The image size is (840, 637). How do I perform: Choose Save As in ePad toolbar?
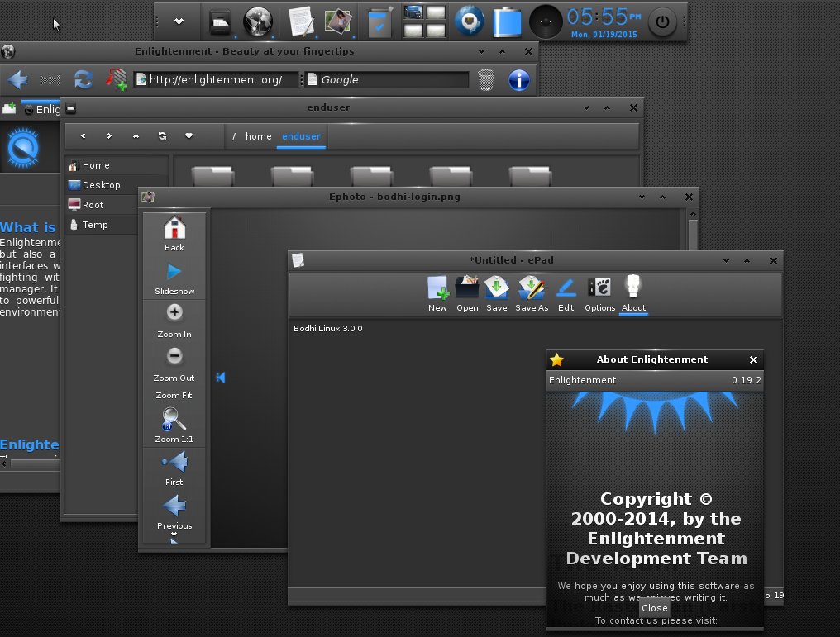(x=532, y=293)
